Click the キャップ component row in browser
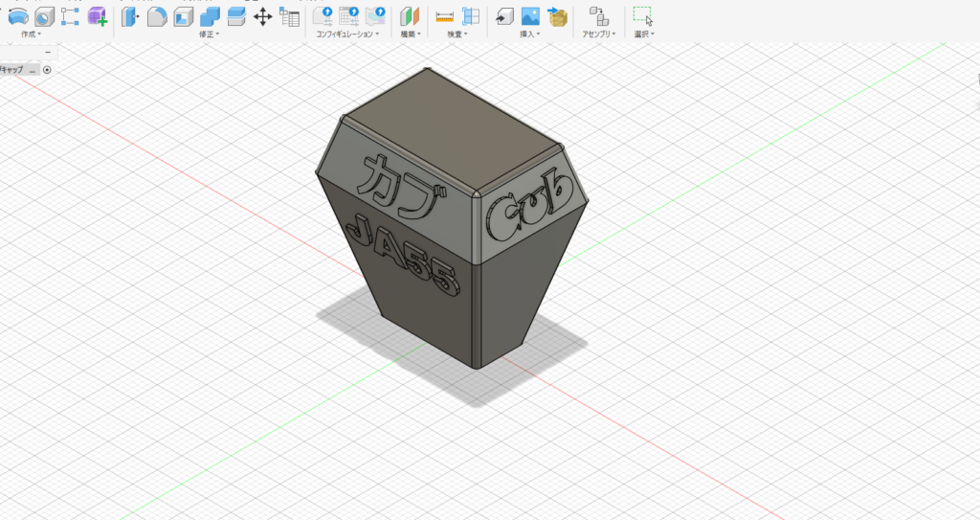The width and height of the screenshot is (980, 520). 20,70
